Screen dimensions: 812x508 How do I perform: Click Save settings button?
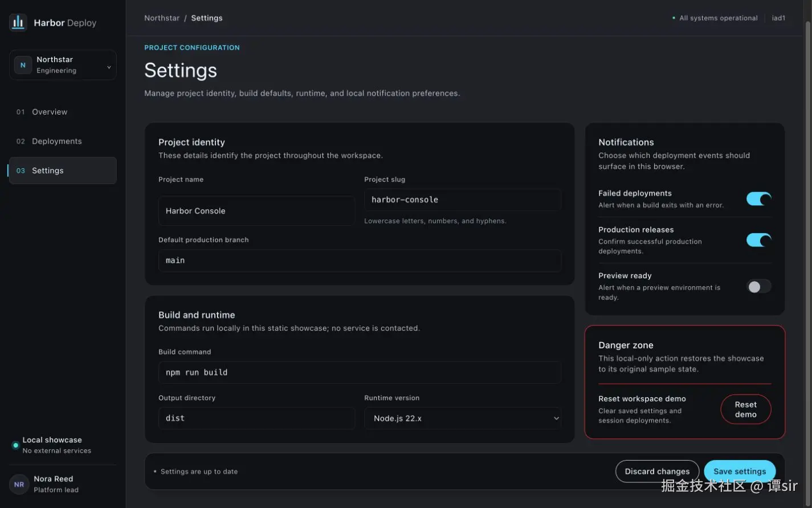pos(740,472)
